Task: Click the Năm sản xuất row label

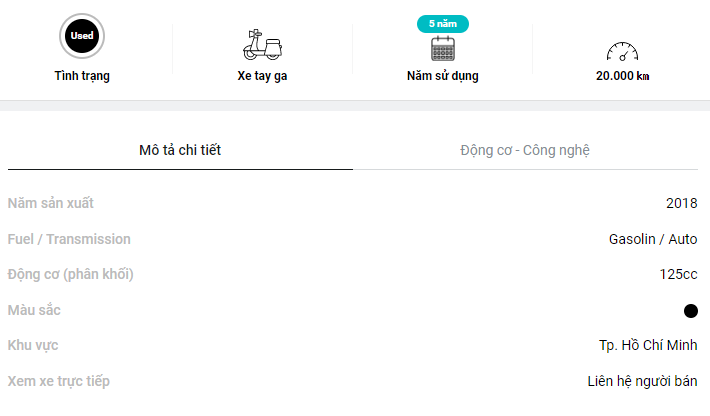Action: tap(51, 203)
